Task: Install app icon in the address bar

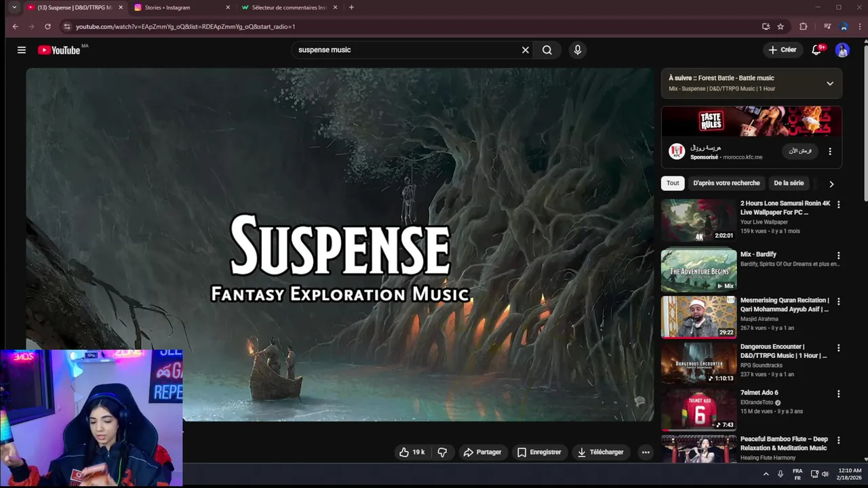Action: click(x=766, y=26)
